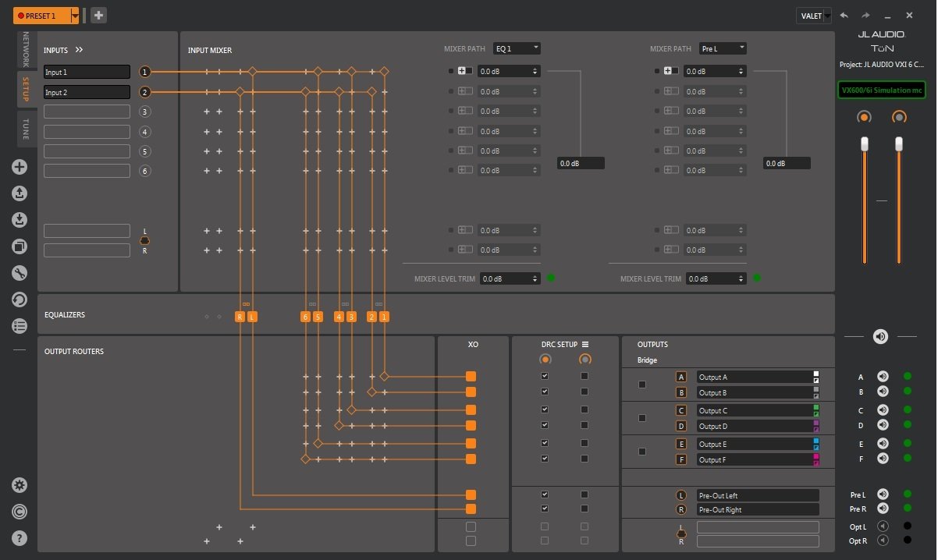The image size is (938, 560).
Task: Toggle second DRC checkbox for Pre-Out Right
Action: tap(584, 509)
